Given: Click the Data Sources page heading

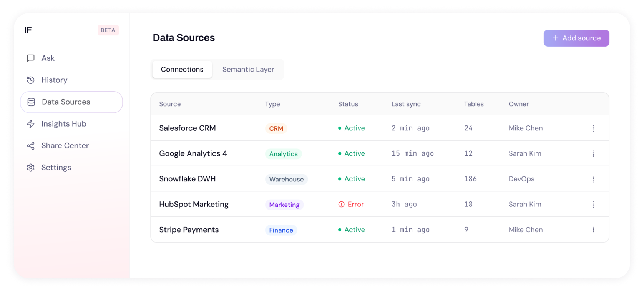Looking at the screenshot, I should pos(184,38).
